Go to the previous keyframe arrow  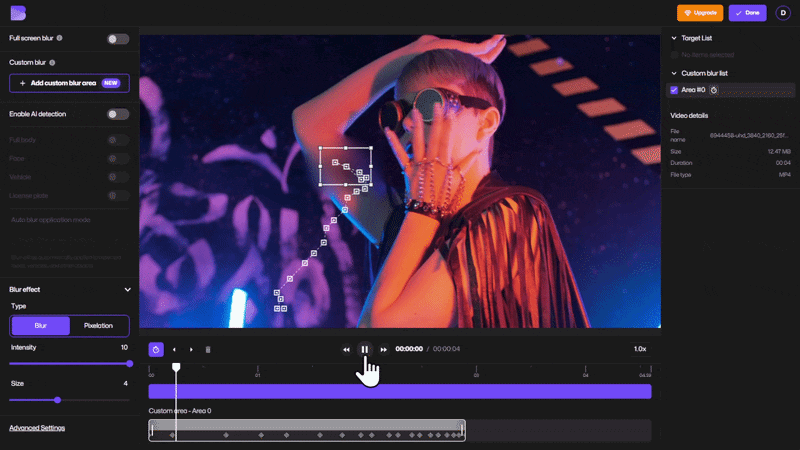[174, 349]
